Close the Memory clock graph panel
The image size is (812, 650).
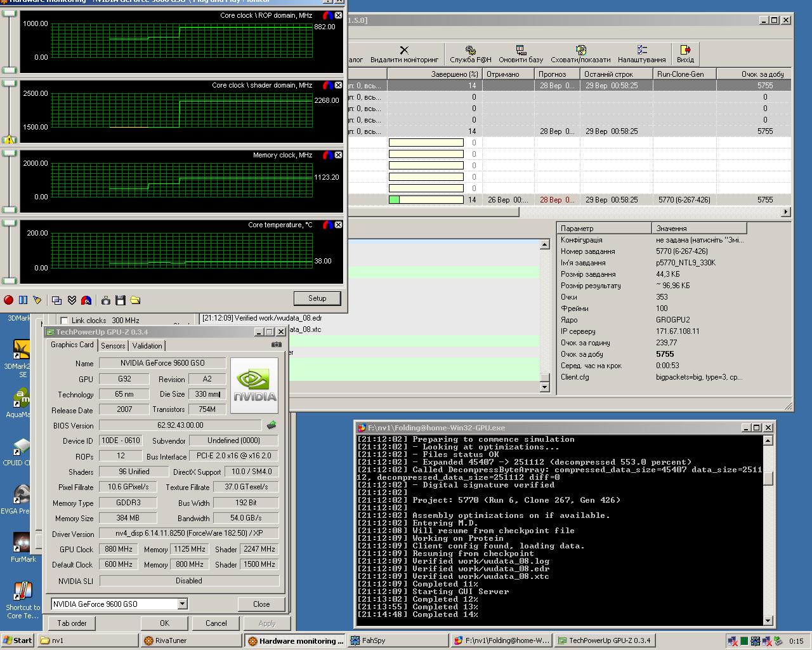click(x=338, y=155)
